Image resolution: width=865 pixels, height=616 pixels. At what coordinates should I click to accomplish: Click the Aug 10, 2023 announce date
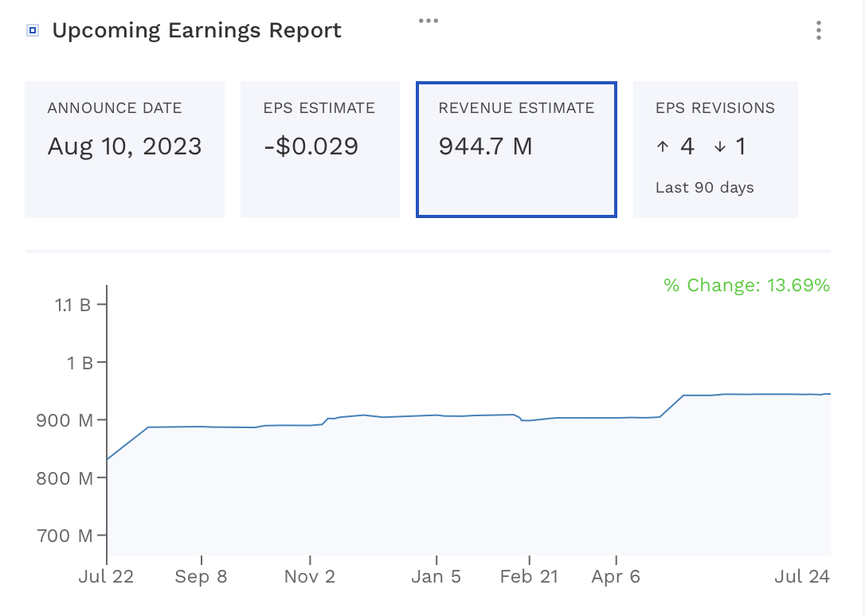(x=124, y=146)
